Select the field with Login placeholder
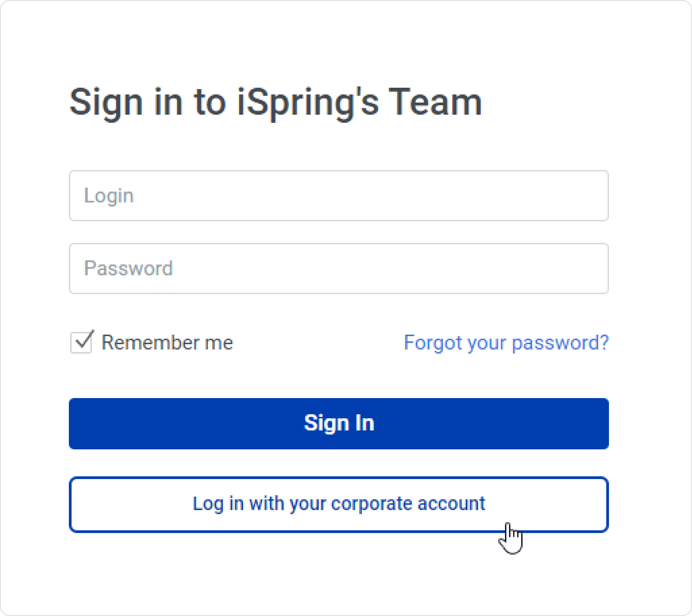 pos(339,196)
